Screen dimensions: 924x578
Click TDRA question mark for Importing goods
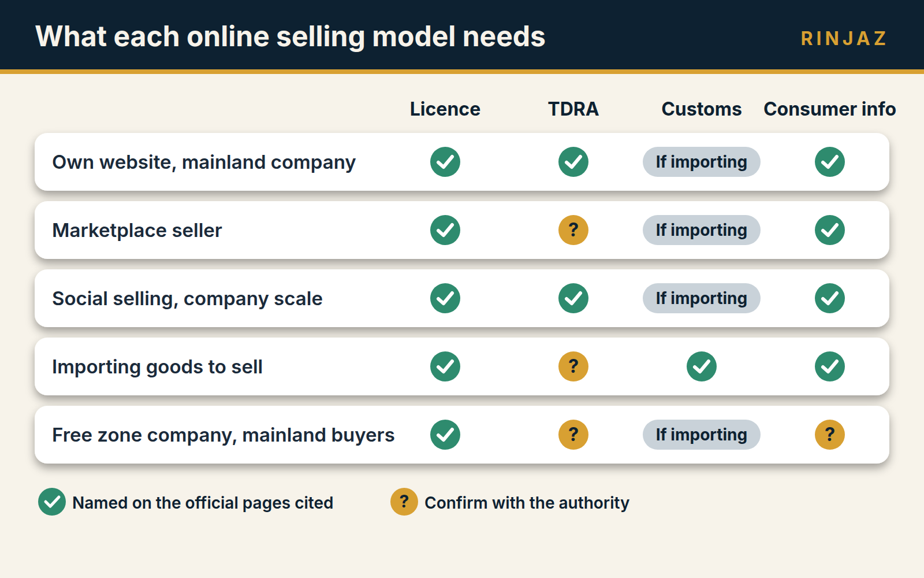tap(573, 366)
